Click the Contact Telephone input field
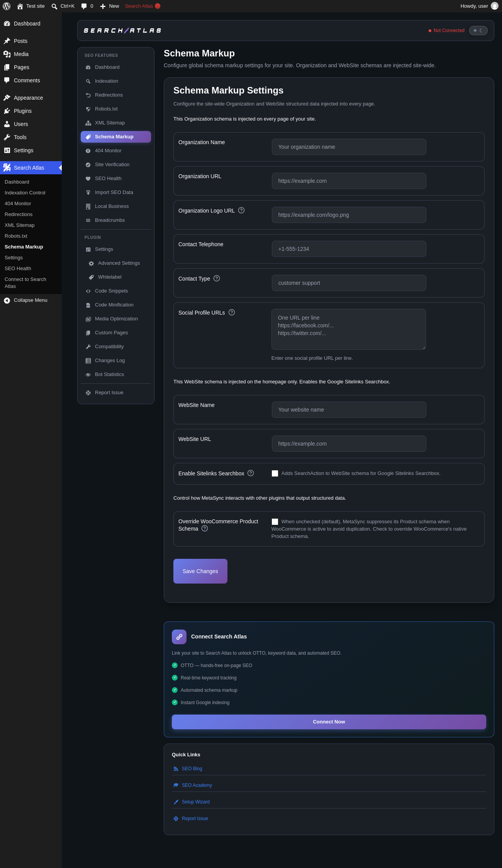502x868 pixels. pos(349,249)
